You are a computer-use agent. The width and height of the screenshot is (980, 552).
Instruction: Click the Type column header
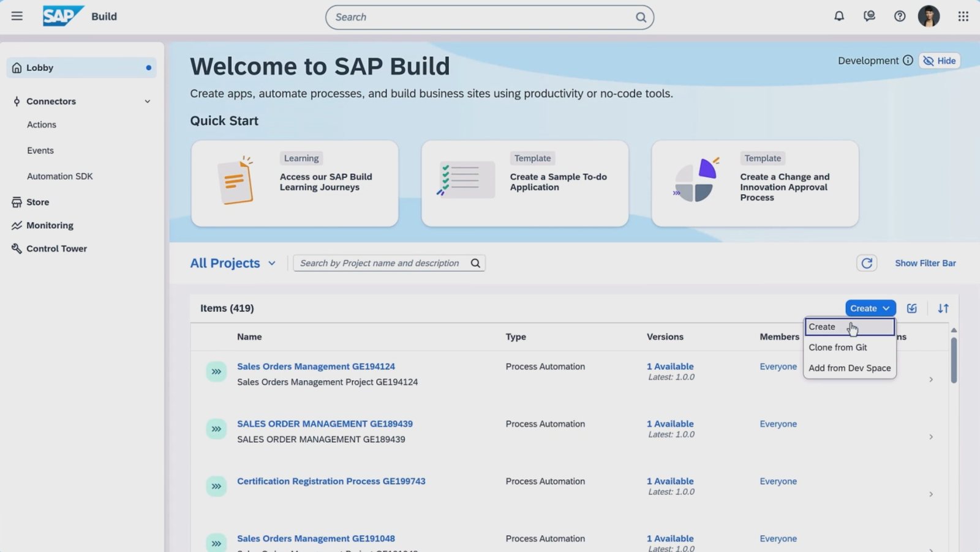click(516, 337)
